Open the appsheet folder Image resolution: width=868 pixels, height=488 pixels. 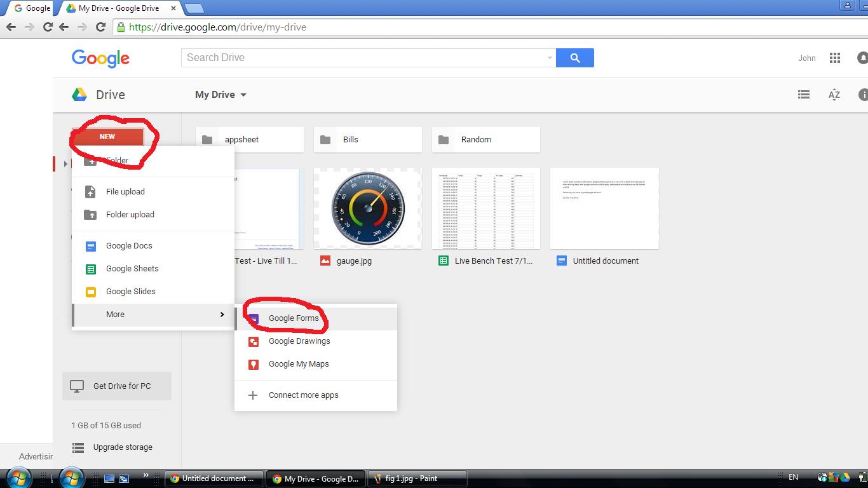pyautogui.click(x=250, y=140)
